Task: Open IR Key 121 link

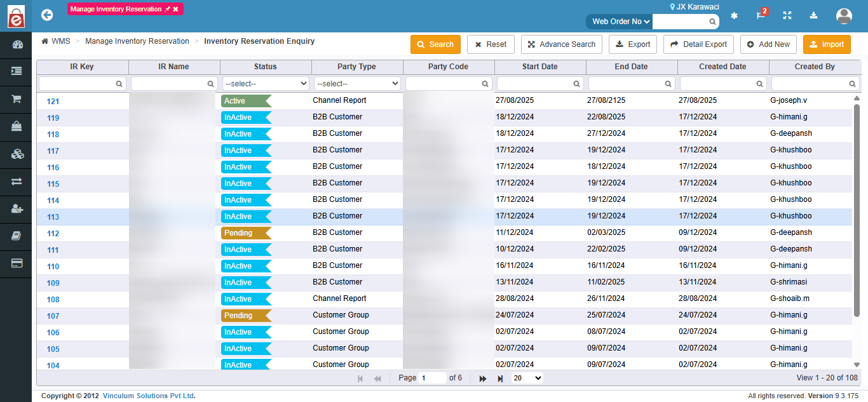Action: [x=53, y=102]
